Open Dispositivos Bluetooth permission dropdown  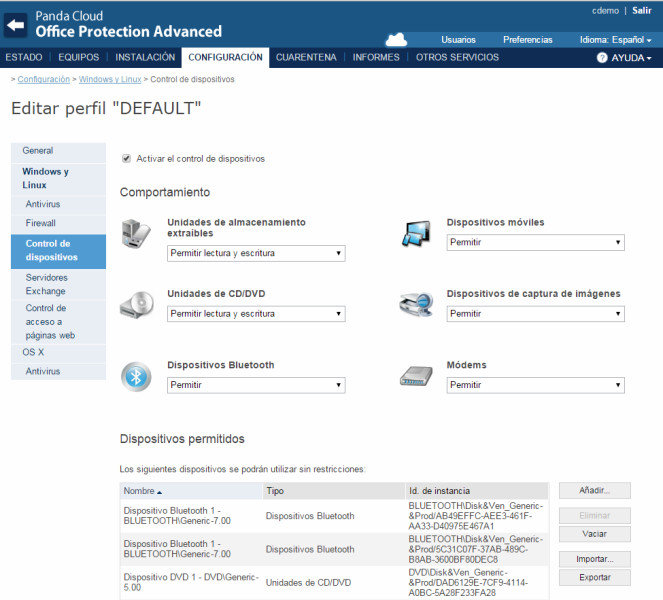tap(256, 385)
